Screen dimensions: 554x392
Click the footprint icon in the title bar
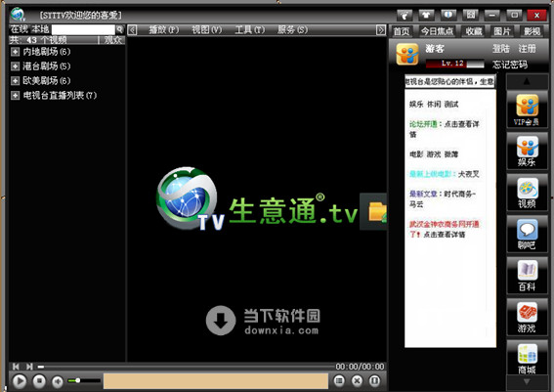click(x=405, y=16)
